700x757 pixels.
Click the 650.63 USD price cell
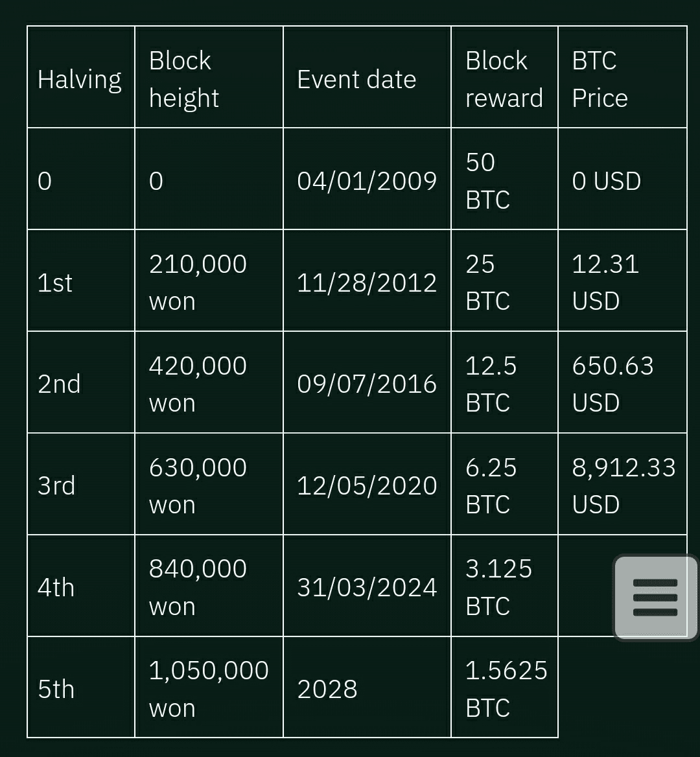pos(612,384)
